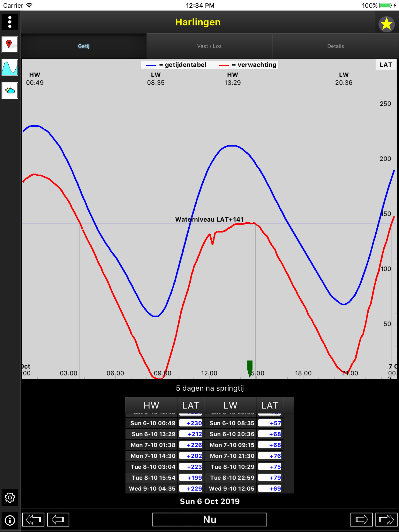This screenshot has height=532, width=399.
Task: Switch to the Getij tab
Action: coord(84,46)
